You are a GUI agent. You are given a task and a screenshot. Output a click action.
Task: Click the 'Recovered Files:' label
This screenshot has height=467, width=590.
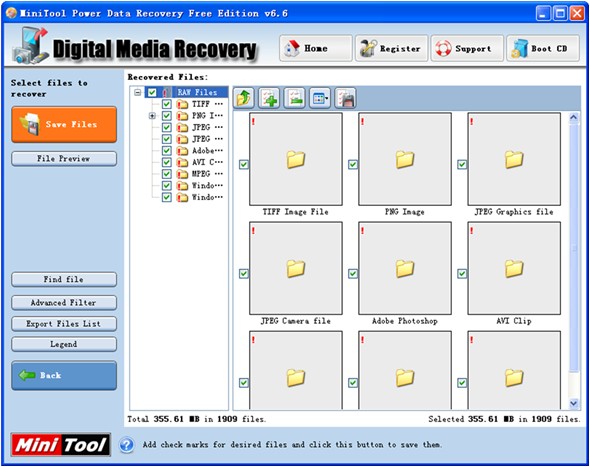point(167,77)
